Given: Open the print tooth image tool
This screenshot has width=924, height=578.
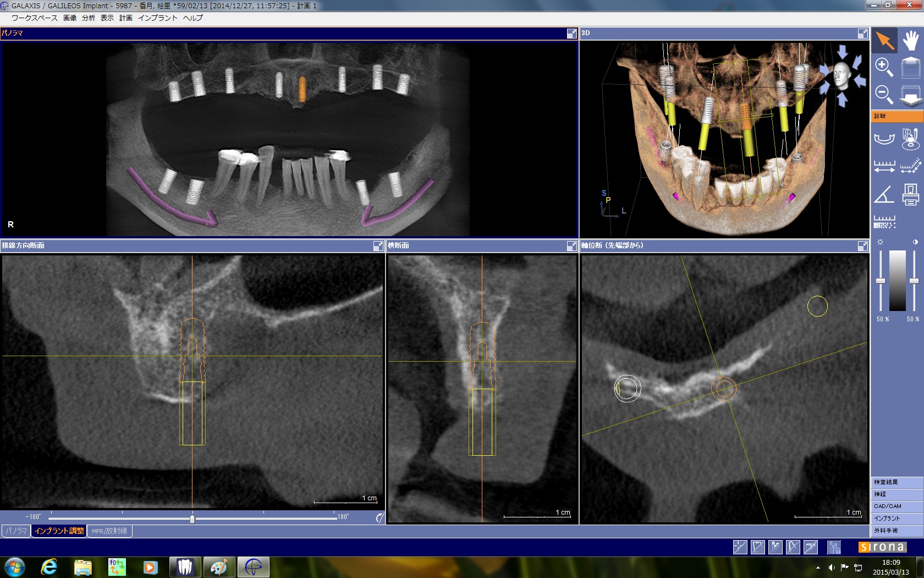Looking at the screenshot, I should [x=911, y=194].
